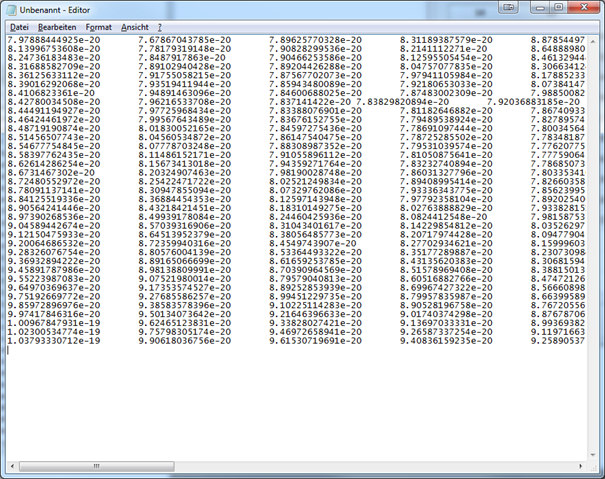Open the Ansicht menu
Image resolution: width=605 pixels, height=479 pixels.
(135, 26)
